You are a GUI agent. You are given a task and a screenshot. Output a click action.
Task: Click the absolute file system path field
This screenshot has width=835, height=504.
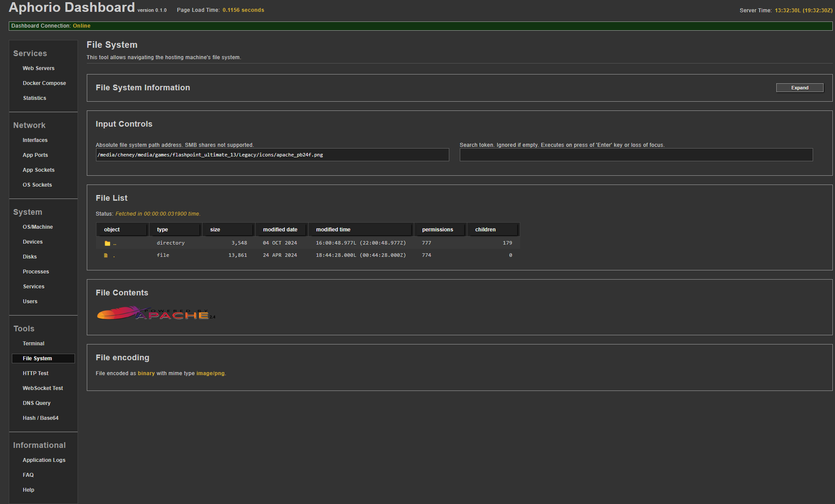tap(272, 155)
